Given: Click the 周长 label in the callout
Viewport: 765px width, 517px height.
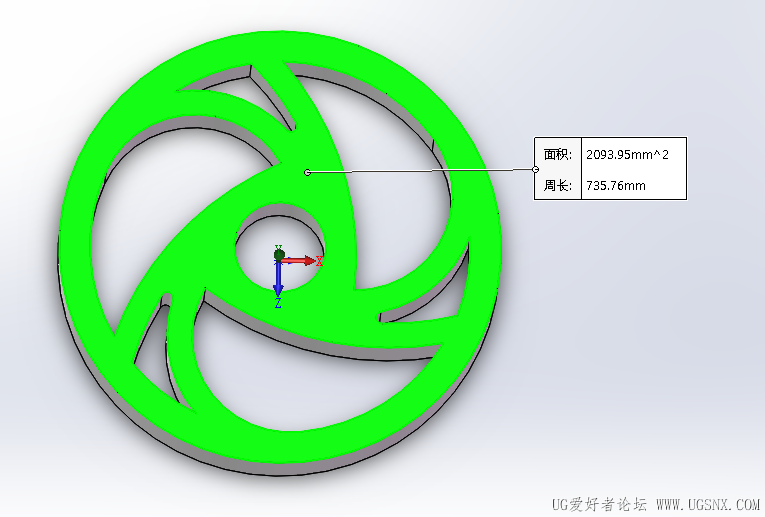Looking at the screenshot, I should (558, 185).
